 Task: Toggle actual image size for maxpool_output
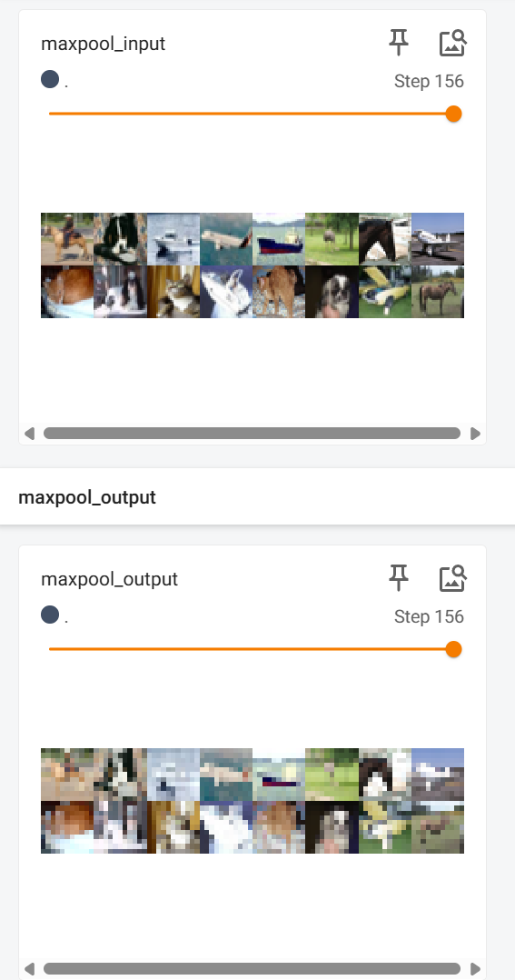(x=452, y=579)
